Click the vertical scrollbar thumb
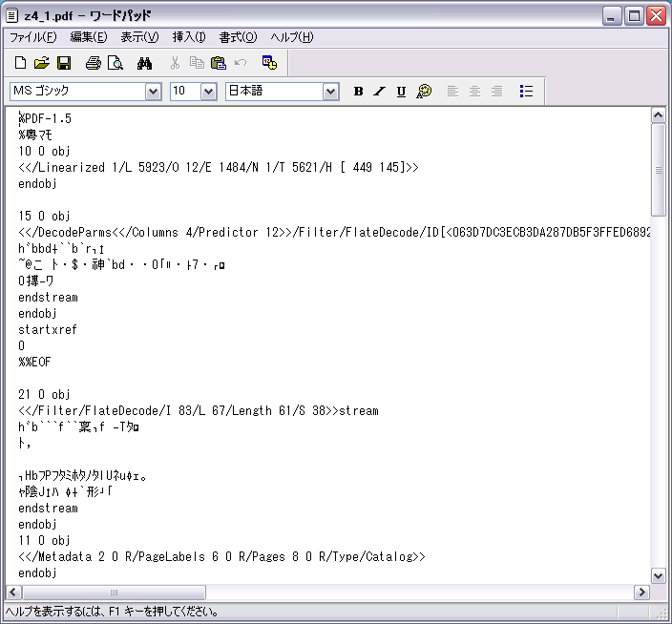Viewport: 672px width, 624px height. [x=659, y=170]
